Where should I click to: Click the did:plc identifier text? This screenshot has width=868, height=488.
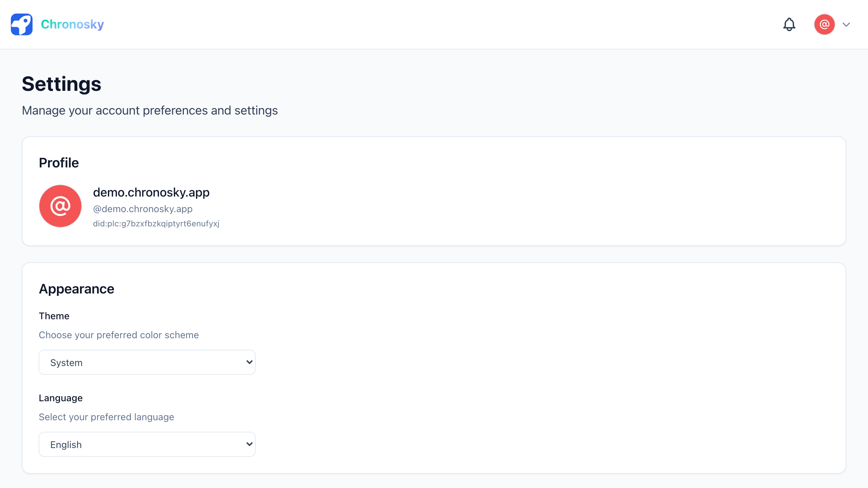pos(156,224)
